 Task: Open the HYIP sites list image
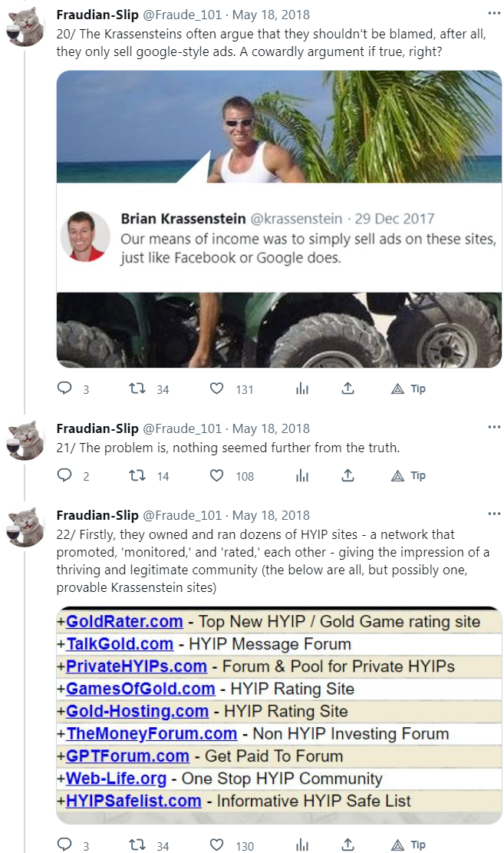pyautogui.click(x=279, y=711)
